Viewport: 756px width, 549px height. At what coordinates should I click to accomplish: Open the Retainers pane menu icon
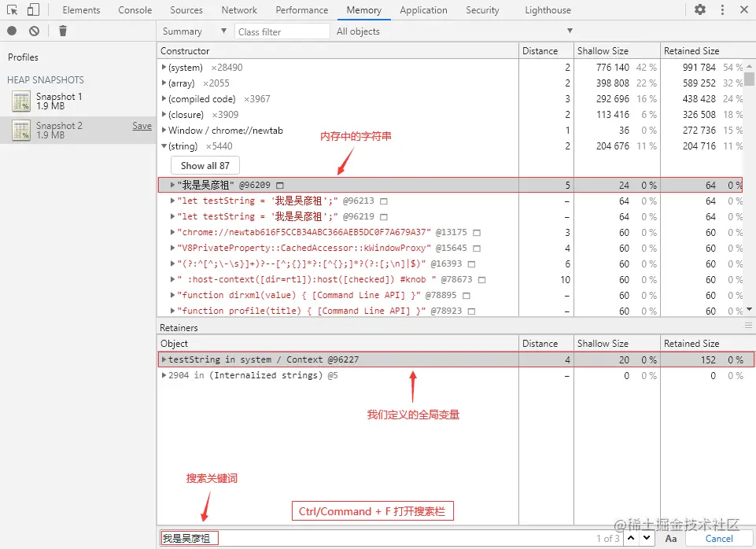tap(748, 326)
